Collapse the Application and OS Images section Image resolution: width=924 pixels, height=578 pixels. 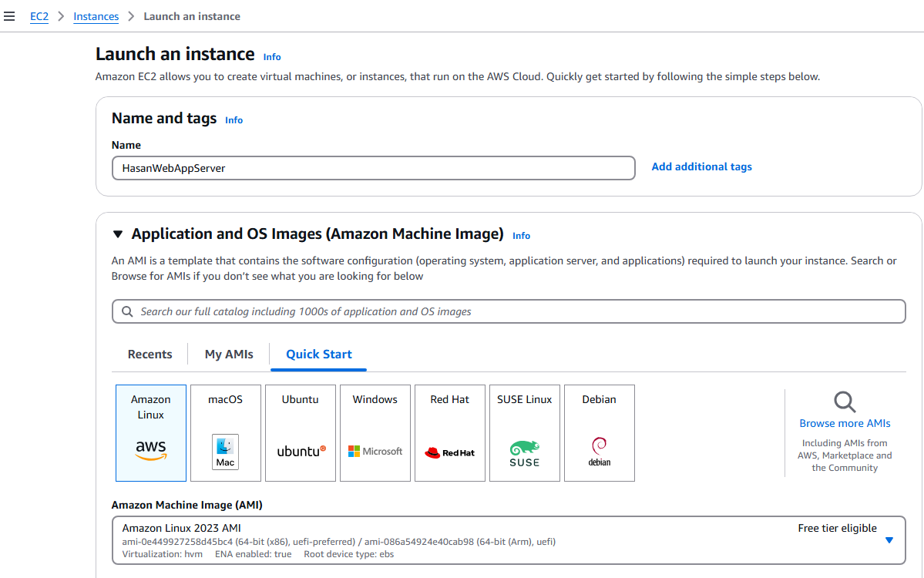tap(118, 234)
